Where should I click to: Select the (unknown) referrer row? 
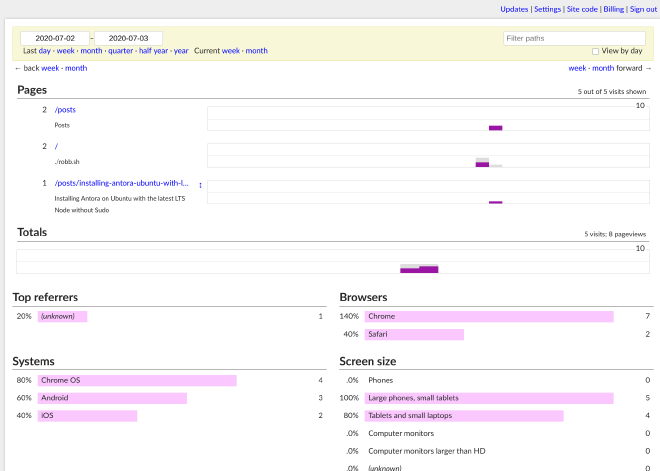click(170, 317)
